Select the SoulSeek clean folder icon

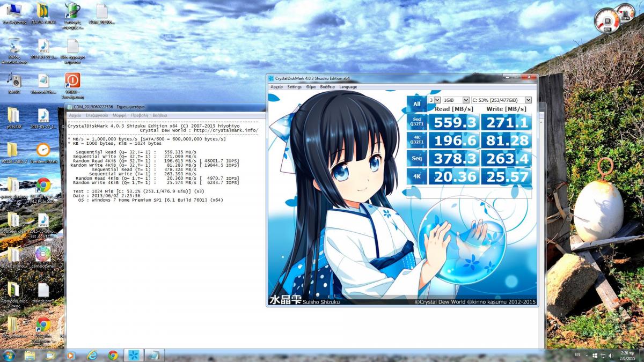(x=14, y=223)
